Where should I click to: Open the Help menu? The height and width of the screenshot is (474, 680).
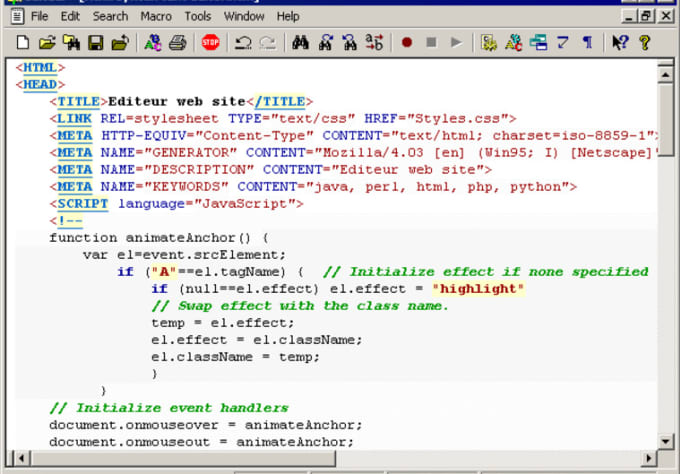(x=288, y=16)
